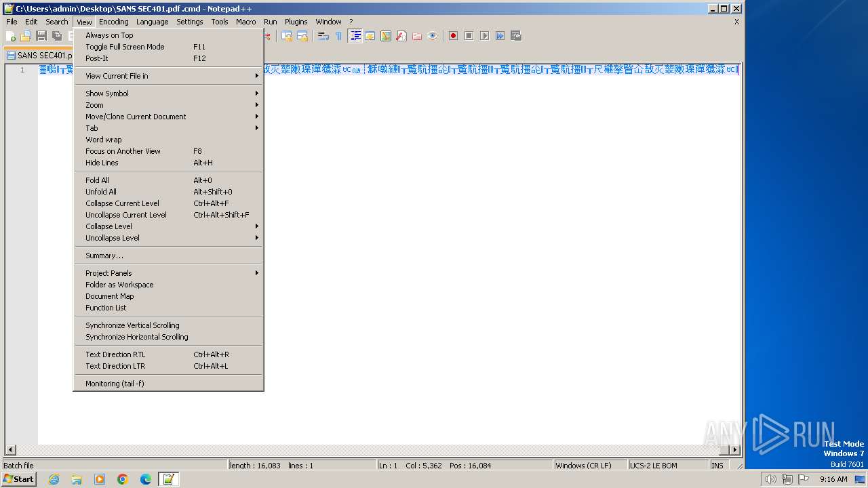Expand the Collapse Level submenu

(x=168, y=226)
